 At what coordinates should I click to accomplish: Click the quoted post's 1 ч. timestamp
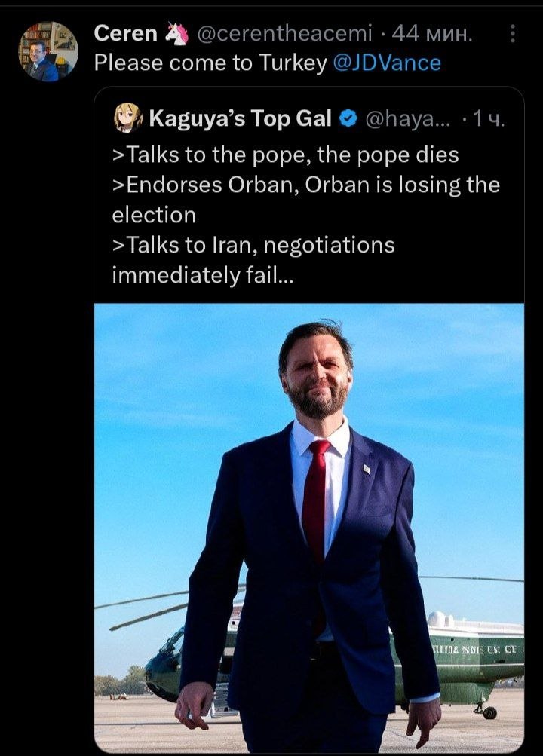tap(487, 118)
